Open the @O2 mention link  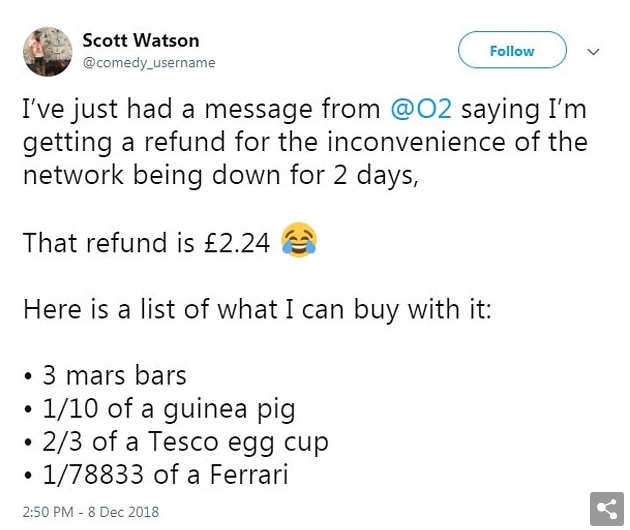coord(421,109)
